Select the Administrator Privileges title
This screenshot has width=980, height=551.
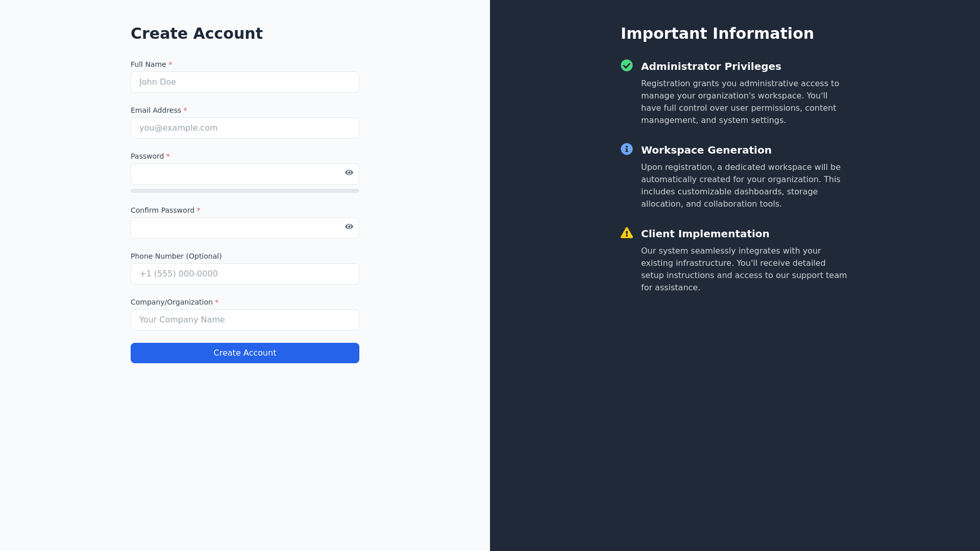(711, 66)
